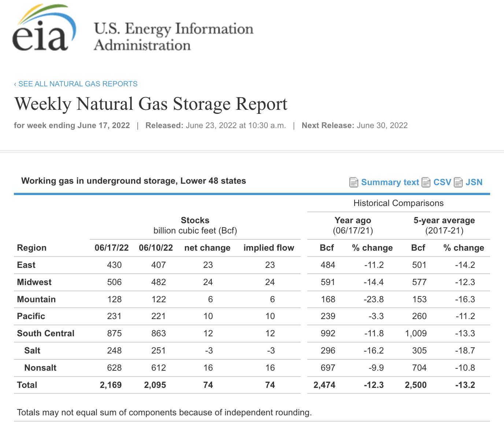Click the U.S. Energy Information Administration title
Screen dimensions: 504x434
pyautogui.click(x=174, y=37)
